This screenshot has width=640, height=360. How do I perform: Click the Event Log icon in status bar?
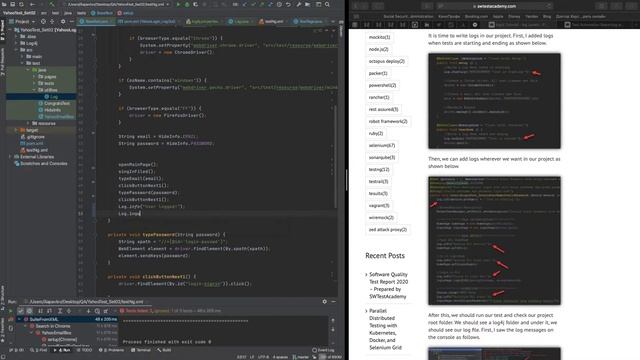click(323, 350)
